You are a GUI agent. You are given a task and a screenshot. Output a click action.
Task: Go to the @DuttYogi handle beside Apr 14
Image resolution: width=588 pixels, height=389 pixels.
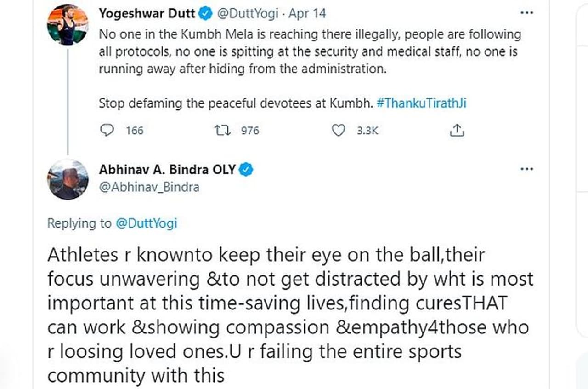pos(247,14)
